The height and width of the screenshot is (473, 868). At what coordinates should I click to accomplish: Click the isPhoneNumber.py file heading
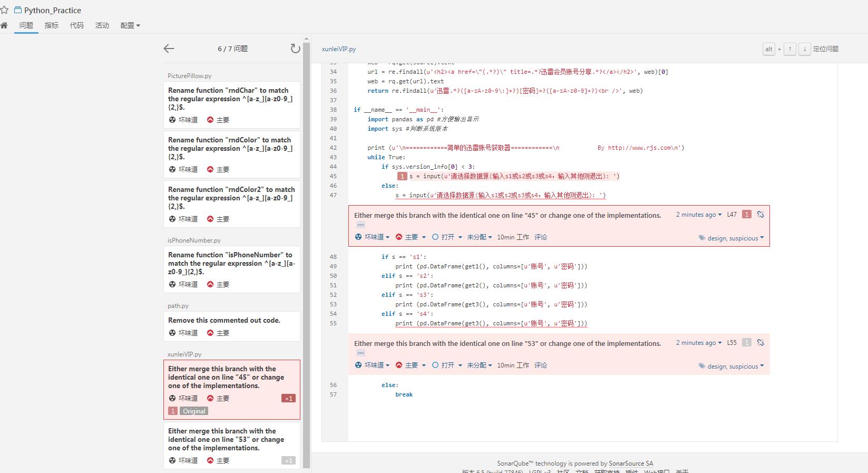point(194,240)
